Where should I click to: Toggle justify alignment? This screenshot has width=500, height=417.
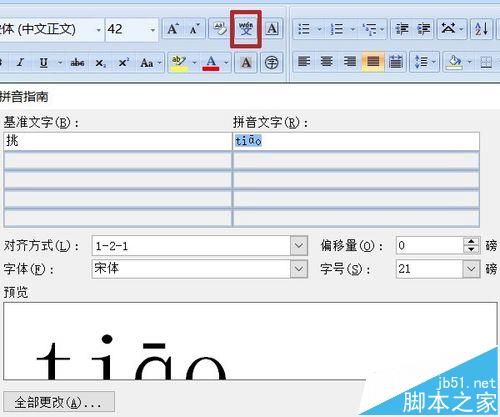[373, 62]
